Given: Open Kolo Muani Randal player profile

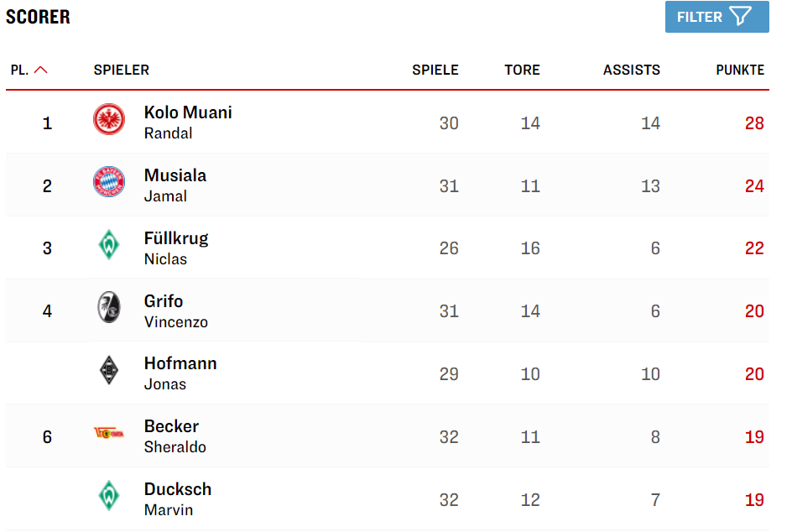Looking at the screenshot, I should coord(188,123).
